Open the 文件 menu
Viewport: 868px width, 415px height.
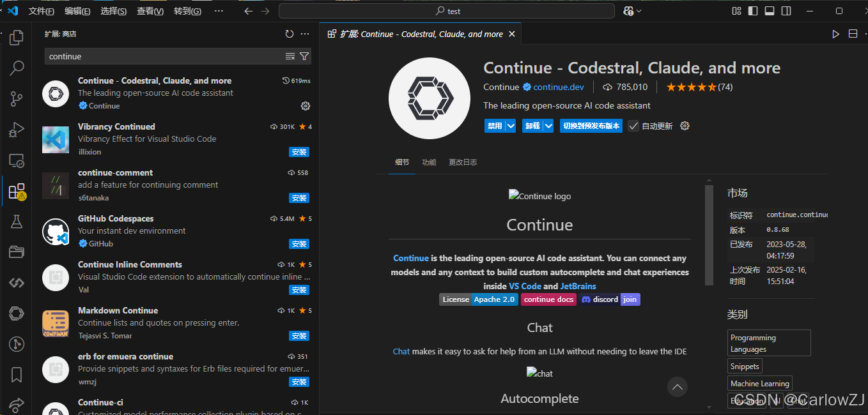(42, 11)
